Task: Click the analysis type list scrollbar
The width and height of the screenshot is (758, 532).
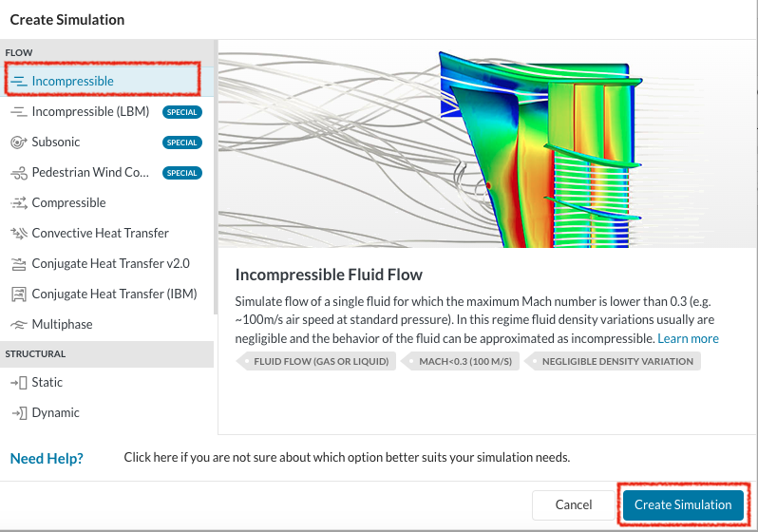Action: tap(216, 190)
